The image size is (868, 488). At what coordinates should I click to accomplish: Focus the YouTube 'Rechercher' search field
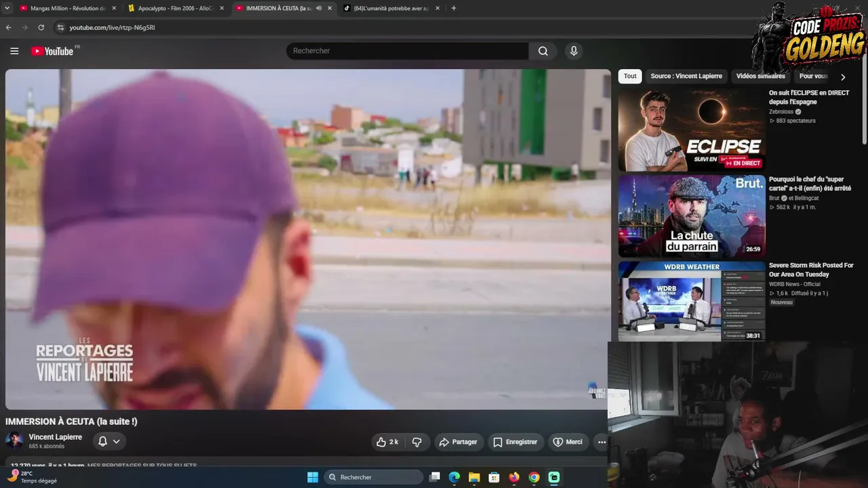coord(408,51)
